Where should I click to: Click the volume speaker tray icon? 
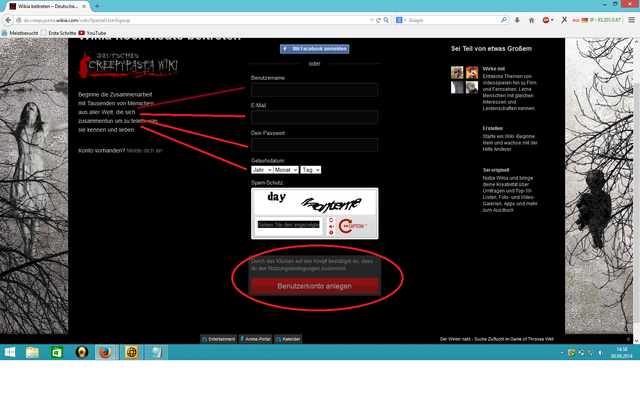click(x=600, y=352)
